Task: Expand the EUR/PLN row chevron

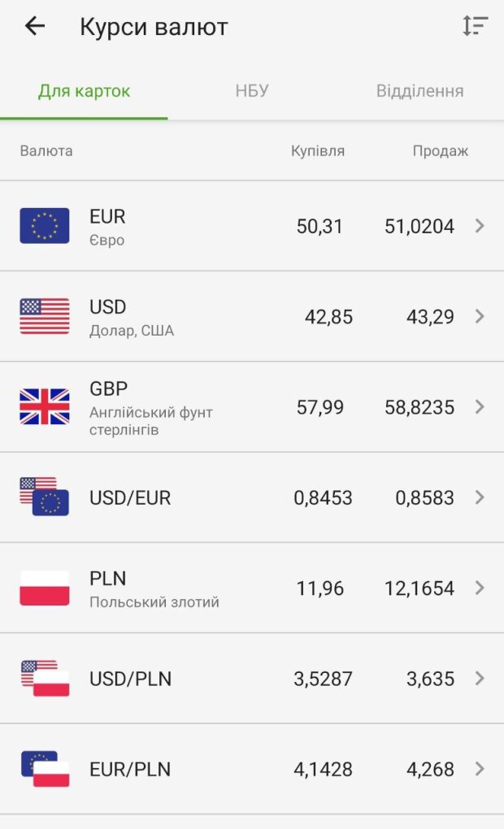Action: (480, 769)
